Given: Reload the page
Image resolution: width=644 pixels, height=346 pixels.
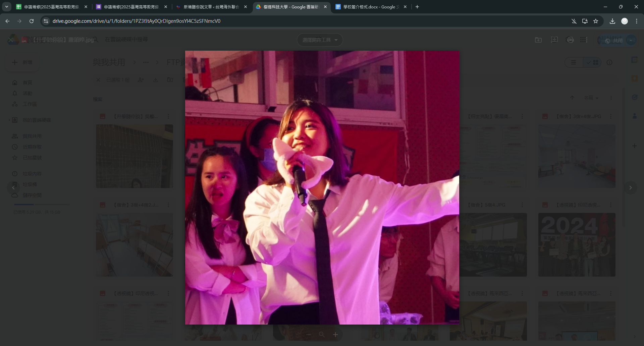Looking at the screenshot, I should point(32,21).
